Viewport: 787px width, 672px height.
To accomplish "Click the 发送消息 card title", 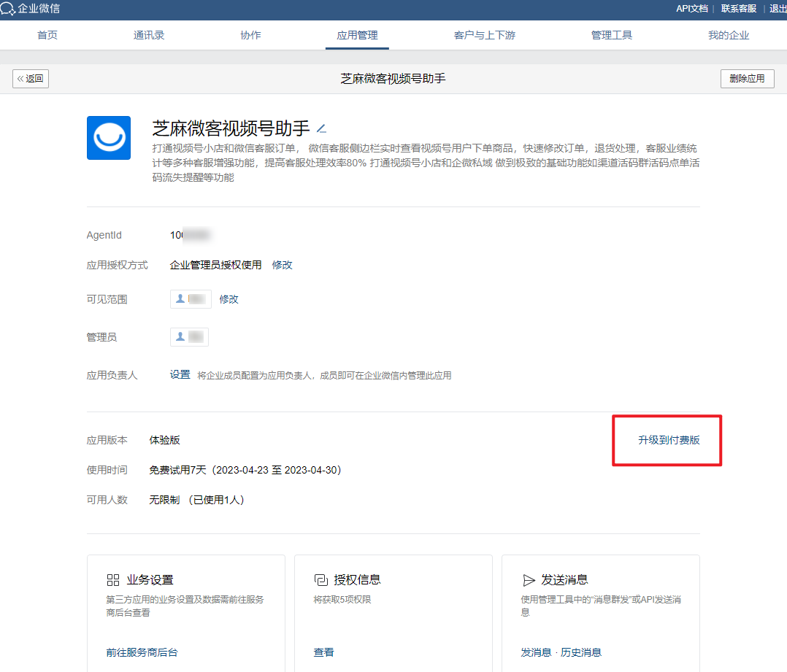I will click(x=564, y=580).
